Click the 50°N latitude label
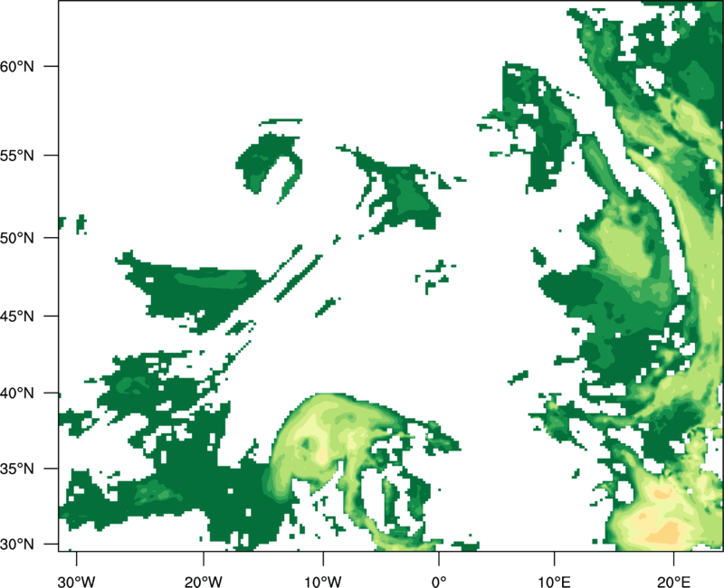The height and width of the screenshot is (588, 724). [x=16, y=238]
